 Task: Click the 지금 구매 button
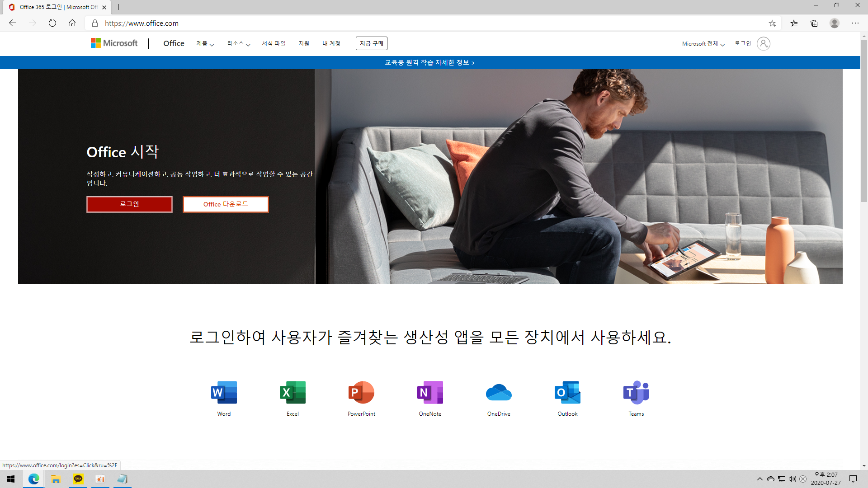[372, 43]
